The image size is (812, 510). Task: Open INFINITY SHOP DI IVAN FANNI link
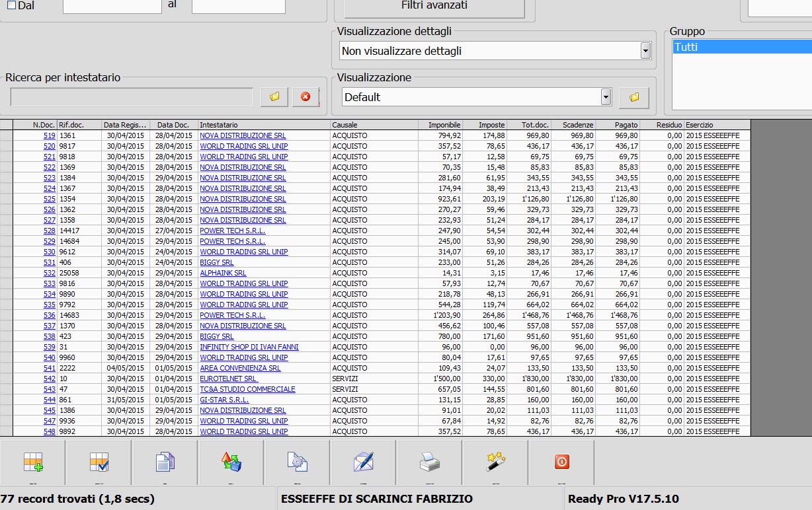(249, 347)
